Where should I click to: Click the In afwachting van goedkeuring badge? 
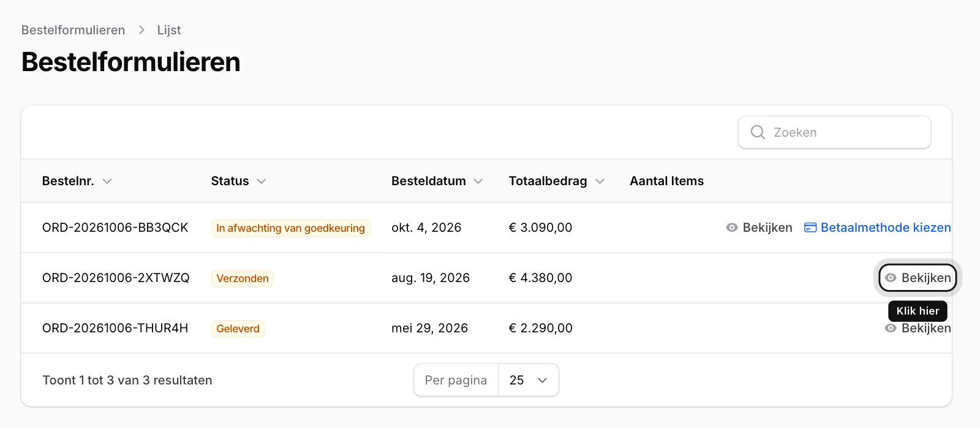pos(290,228)
